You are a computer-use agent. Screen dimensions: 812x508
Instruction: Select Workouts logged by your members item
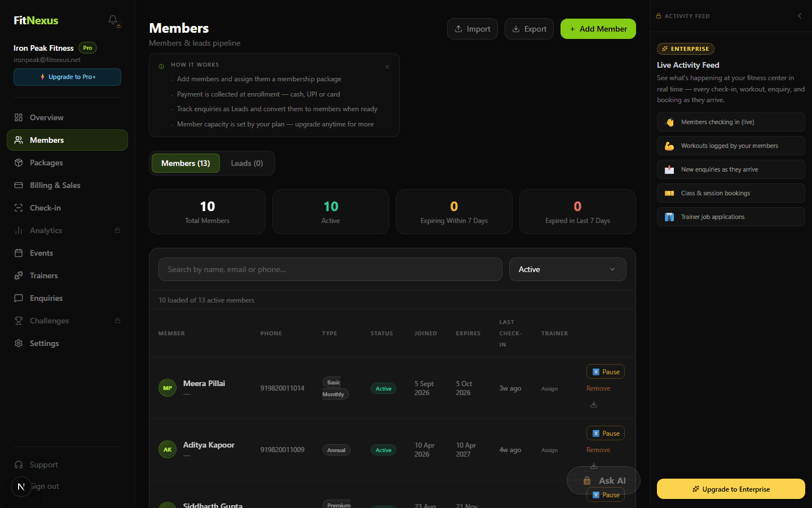click(x=731, y=146)
